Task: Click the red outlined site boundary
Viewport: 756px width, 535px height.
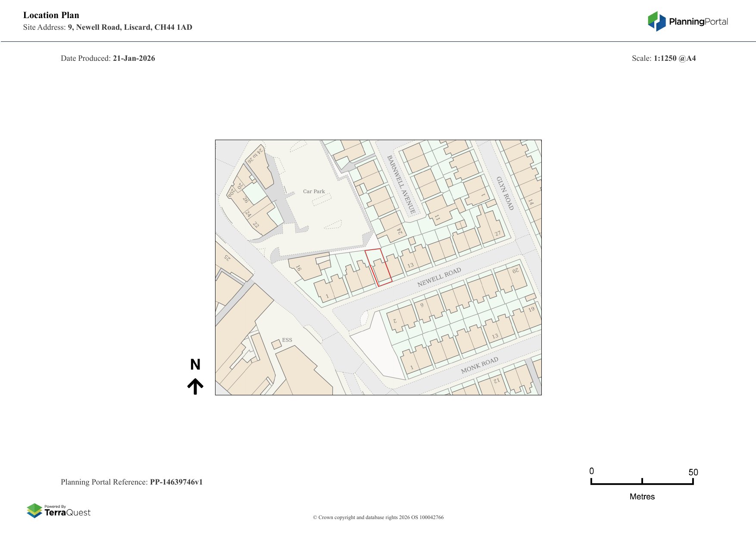Action: tap(378, 268)
